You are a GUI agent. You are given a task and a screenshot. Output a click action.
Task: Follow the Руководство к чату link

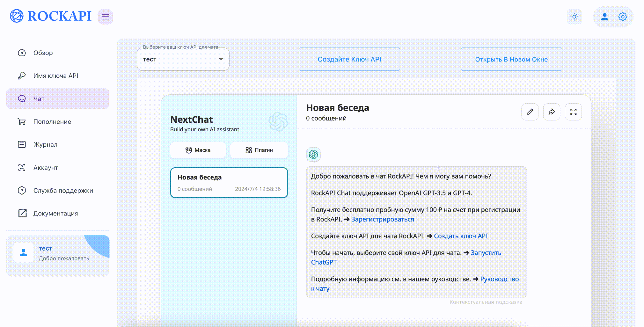coord(499,279)
